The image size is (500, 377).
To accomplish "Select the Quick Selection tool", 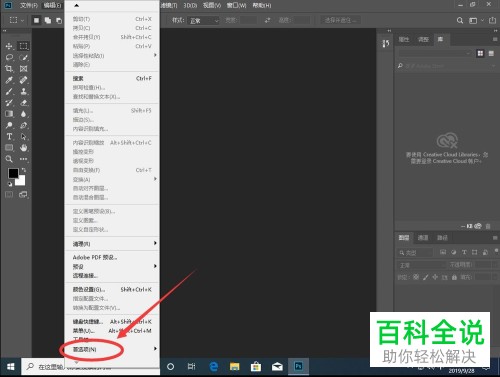I will tap(23, 57).
